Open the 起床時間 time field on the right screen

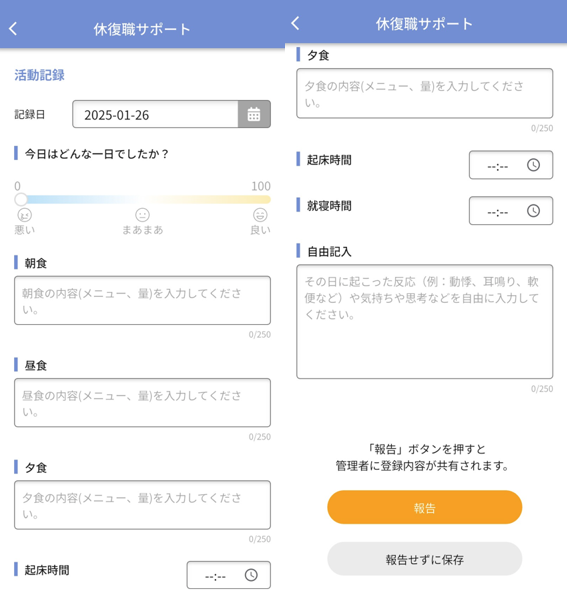[511, 165]
